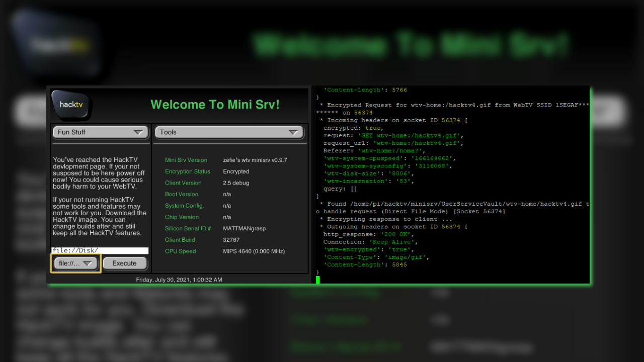Select the 32767 build value

tap(231, 240)
